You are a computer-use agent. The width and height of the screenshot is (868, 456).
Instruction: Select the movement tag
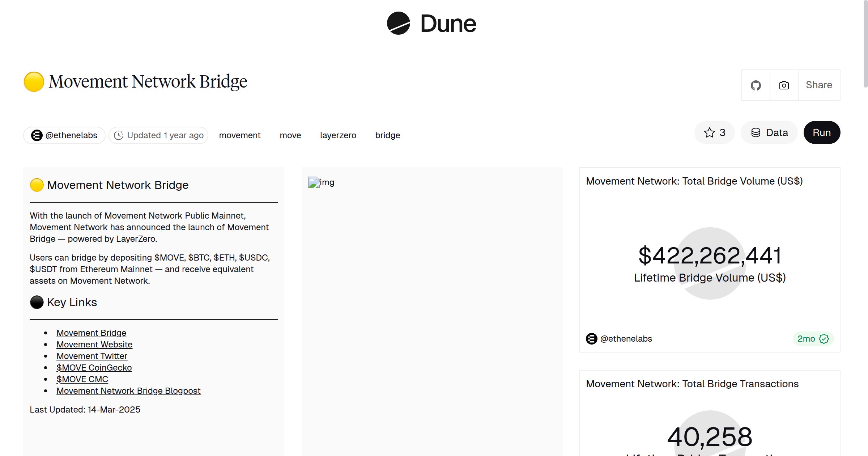(x=239, y=135)
